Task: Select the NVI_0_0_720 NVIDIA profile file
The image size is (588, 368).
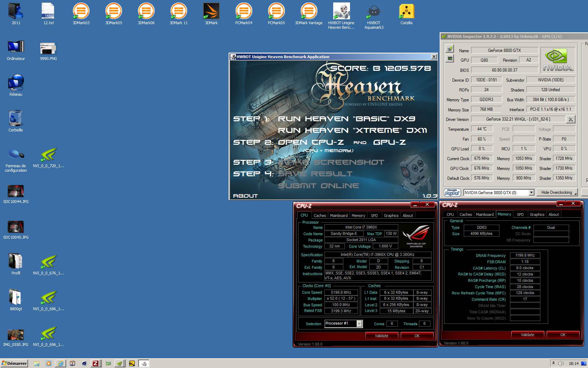Action: point(48,157)
